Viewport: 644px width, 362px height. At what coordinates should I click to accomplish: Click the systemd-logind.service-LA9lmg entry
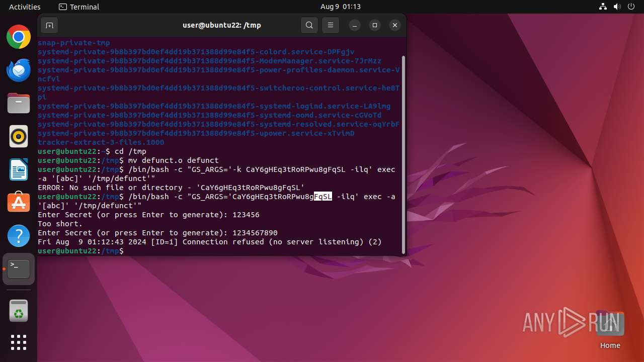coord(214,106)
